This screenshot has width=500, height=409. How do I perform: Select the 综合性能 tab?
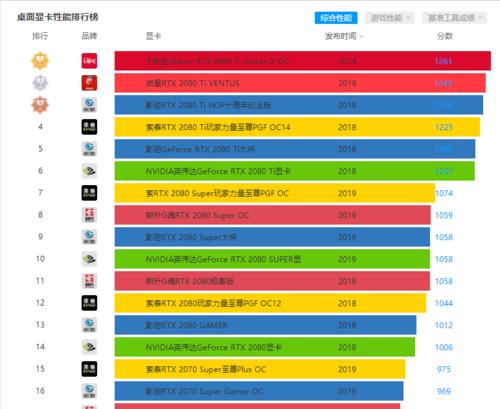tap(336, 18)
